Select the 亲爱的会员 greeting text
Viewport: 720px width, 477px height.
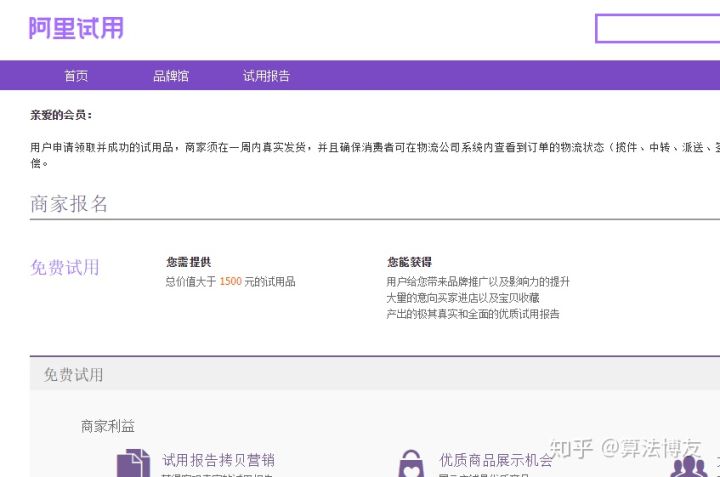61,115
